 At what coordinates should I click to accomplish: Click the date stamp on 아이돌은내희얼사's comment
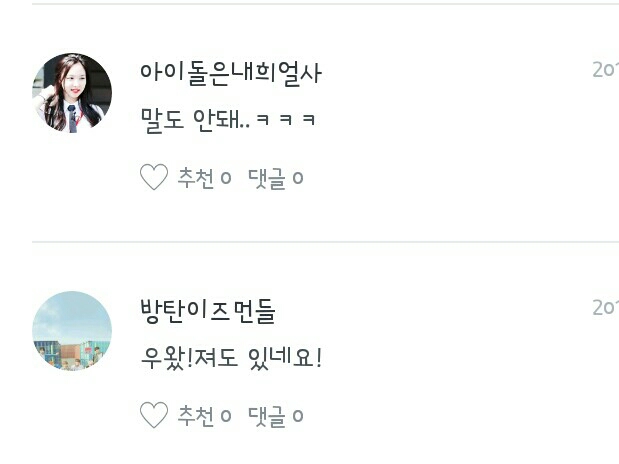pyautogui.click(x=606, y=70)
